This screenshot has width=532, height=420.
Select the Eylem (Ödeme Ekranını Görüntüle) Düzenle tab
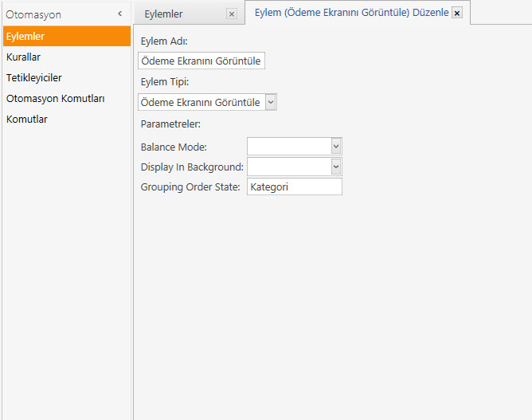[x=346, y=13]
